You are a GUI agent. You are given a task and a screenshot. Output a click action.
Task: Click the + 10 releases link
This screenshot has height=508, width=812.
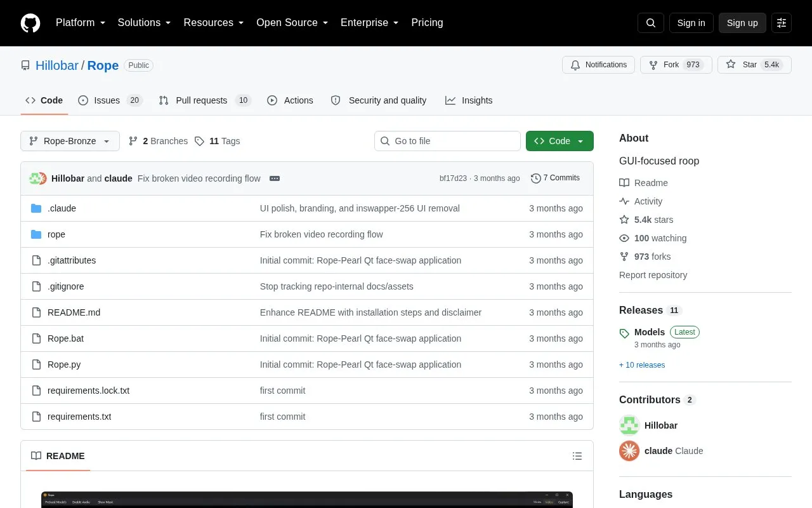pos(642,365)
